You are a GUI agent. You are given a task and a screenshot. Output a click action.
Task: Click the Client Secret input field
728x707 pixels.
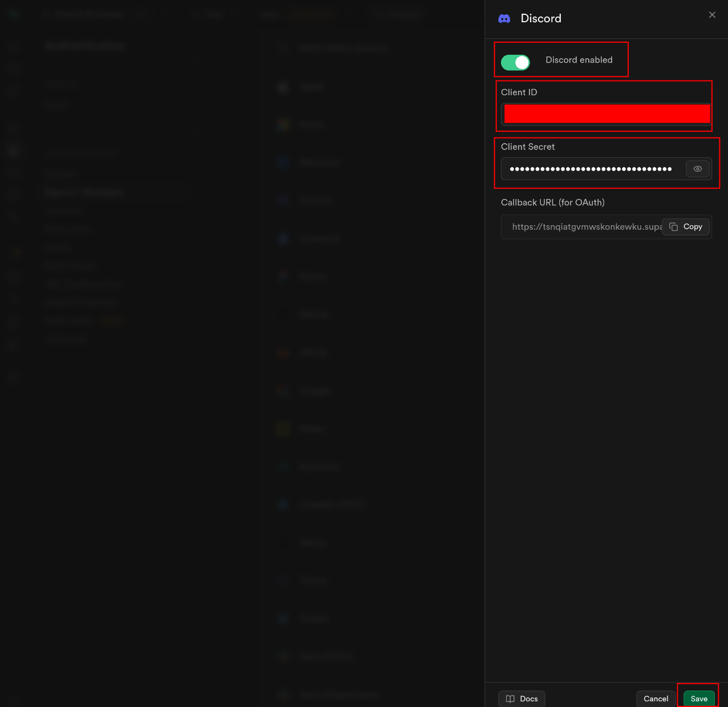click(593, 169)
